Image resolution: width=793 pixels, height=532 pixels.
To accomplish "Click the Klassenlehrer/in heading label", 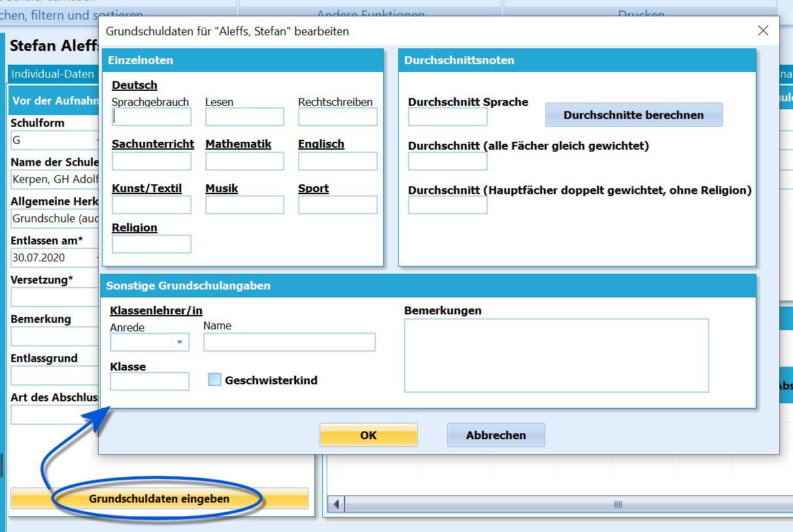I will 156,311.
